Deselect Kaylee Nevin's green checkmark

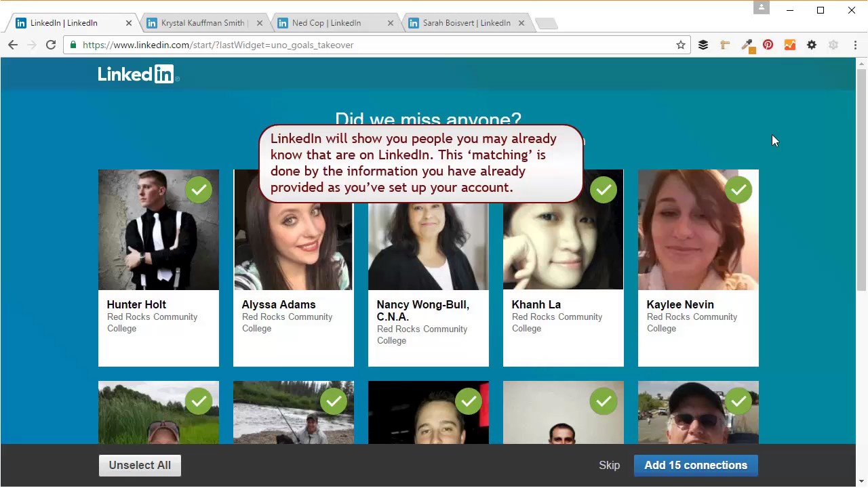pos(738,190)
